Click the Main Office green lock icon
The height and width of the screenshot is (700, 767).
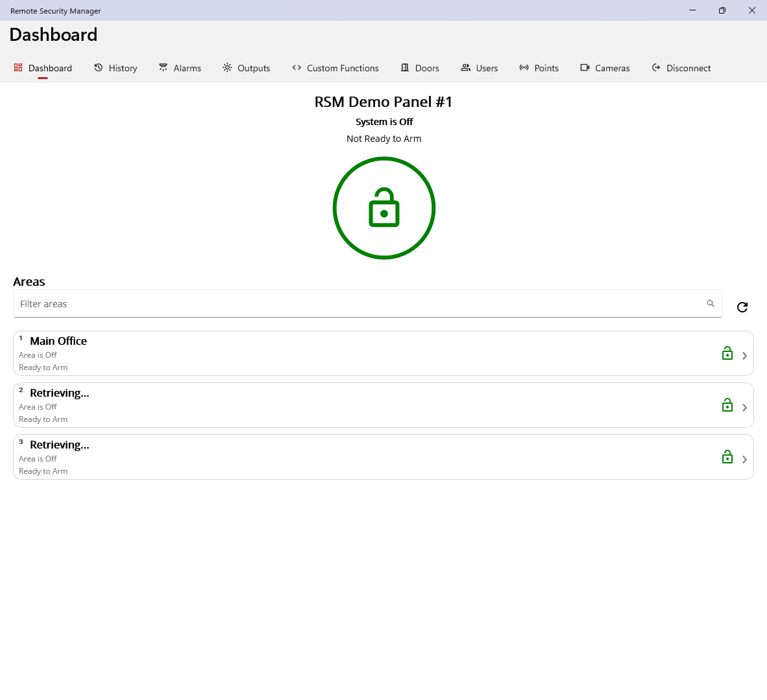pyautogui.click(x=727, y=353)
